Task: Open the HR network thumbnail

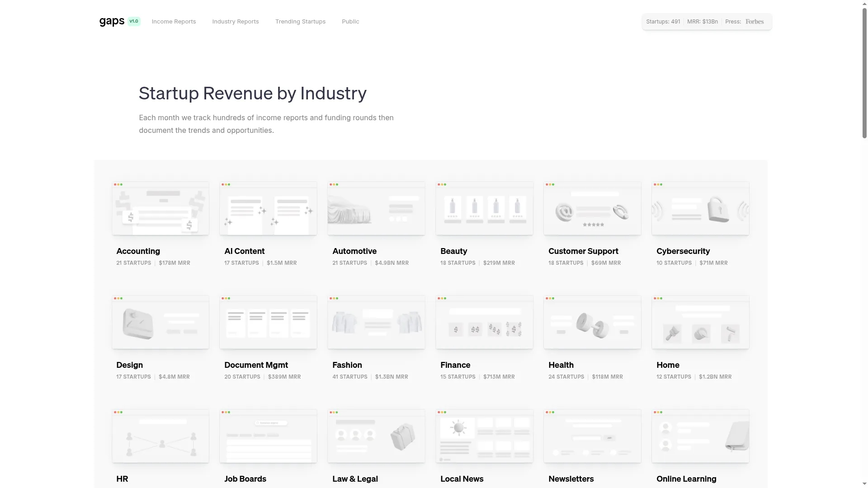Action: click(x=160, y=436)
